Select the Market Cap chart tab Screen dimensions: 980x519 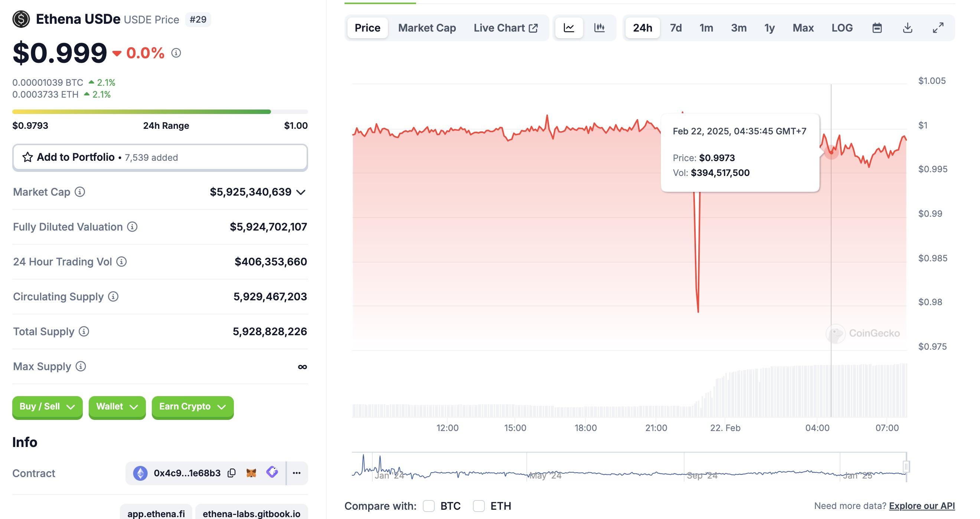427,28
